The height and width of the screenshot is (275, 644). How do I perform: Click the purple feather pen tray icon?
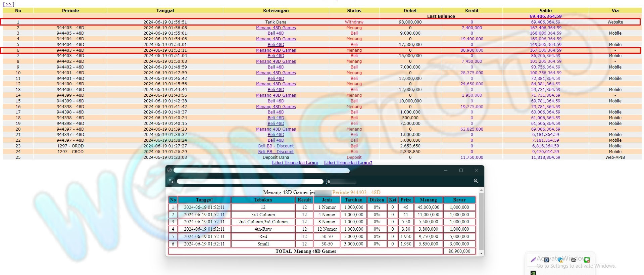533,260
